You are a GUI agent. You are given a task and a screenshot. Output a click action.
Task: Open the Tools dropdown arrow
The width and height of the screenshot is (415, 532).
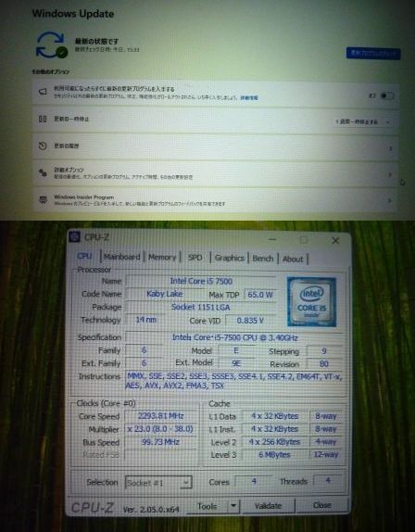[x=233, y=506]
